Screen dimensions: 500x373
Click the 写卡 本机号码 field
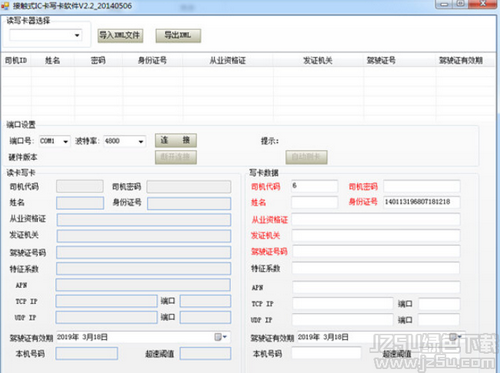[x=326, y=353]
